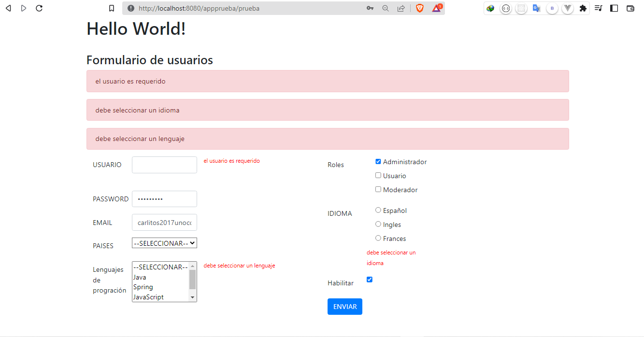644x337 pixels.
Task: Uncheck the Administrador role checkbox
Action: 378,161
